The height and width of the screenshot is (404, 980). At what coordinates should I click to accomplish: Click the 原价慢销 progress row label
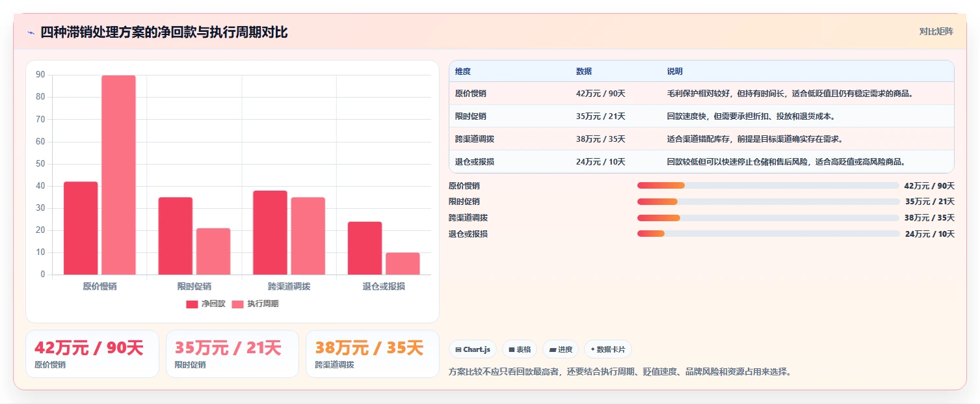tap(464, 185)
